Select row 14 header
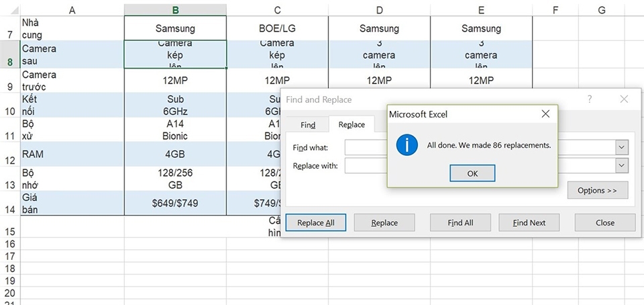 10,203
